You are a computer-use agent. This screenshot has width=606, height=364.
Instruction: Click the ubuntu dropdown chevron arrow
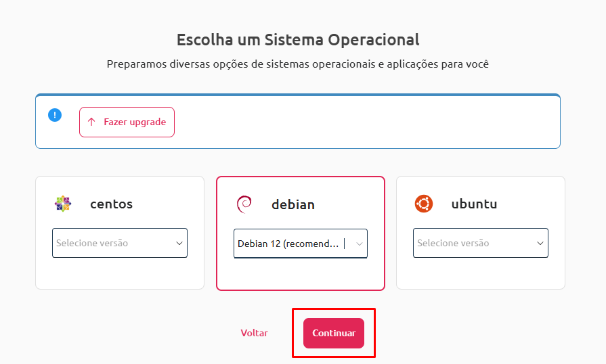(x=540, y=243)
